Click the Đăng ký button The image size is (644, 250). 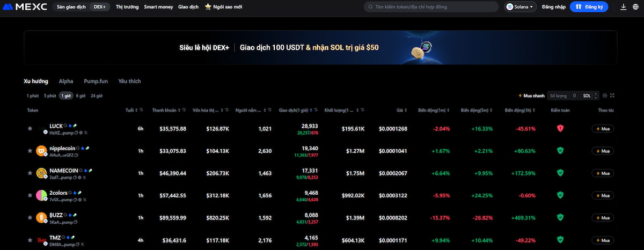[589, 7]
